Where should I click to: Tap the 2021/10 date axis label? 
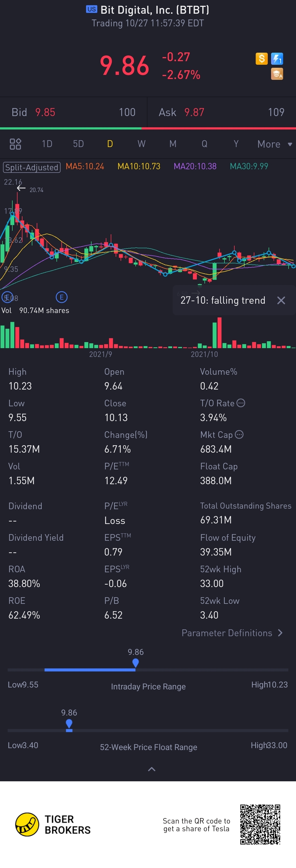point(204,354)
